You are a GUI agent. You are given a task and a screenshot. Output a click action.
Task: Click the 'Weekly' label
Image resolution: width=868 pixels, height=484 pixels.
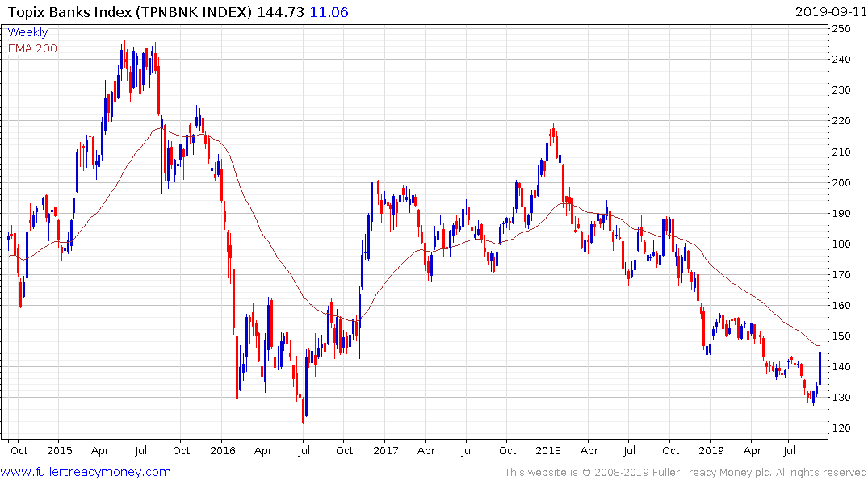[27, 32]
